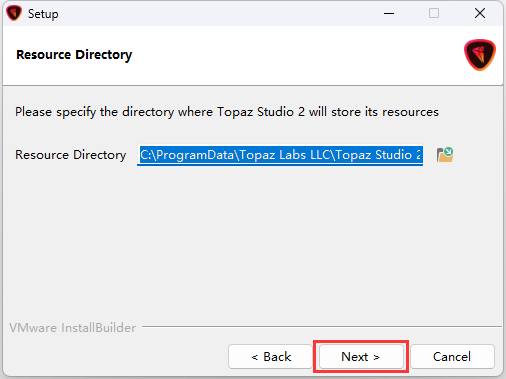Click the Topaz Studio logo in header

[480, 55]
